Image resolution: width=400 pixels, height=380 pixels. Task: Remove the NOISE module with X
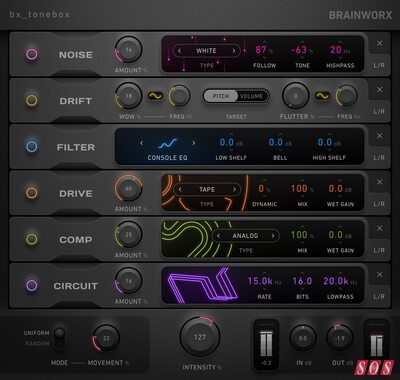click(379, 44)
